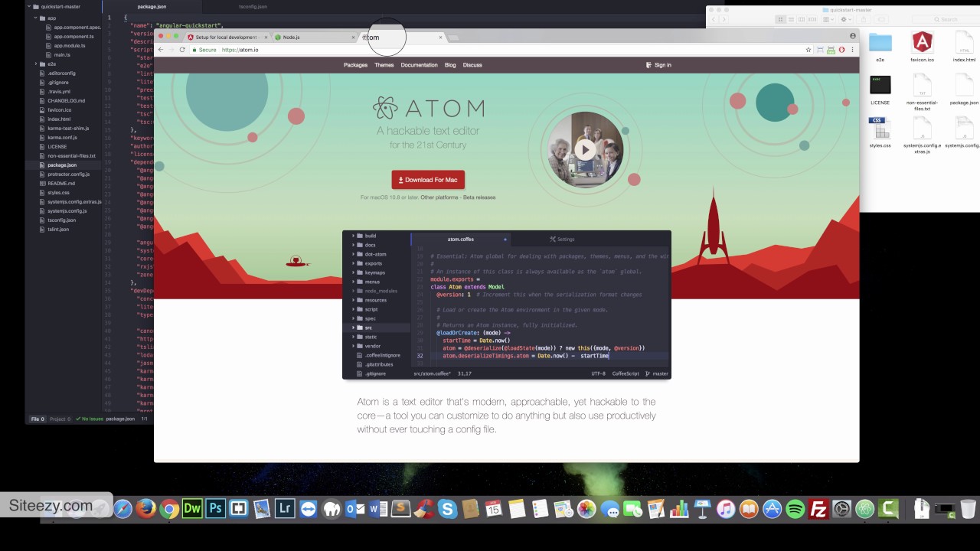Collapse the quickstart-master folder in Atom tree
This screenshot has width=980, height=551.
(x=29, y=6)
